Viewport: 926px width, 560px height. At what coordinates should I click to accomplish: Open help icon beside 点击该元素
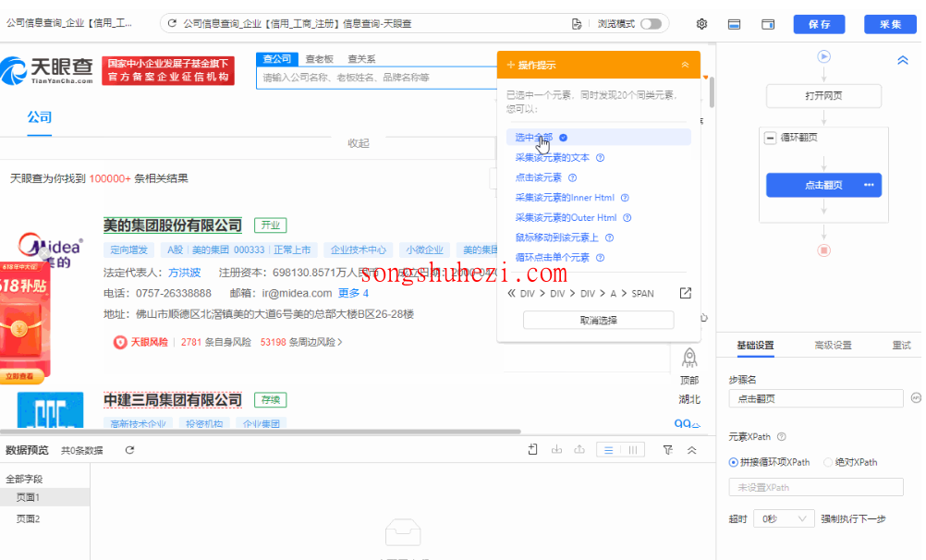(572, 177)
